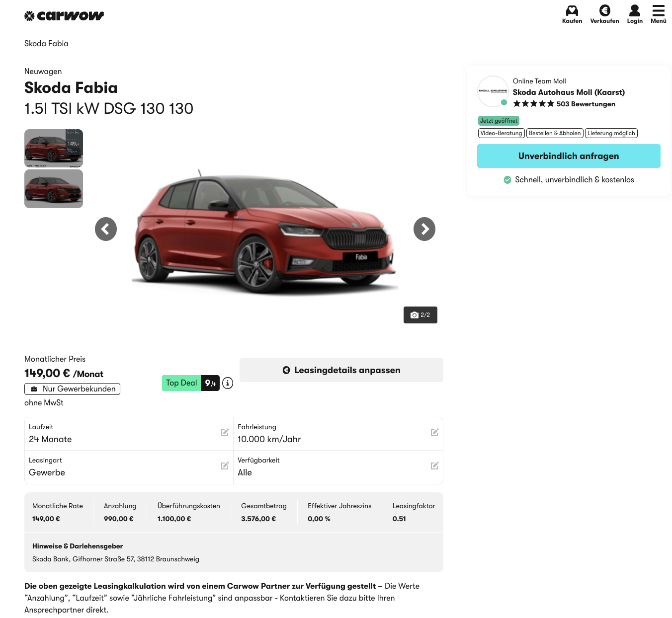Click the 503 Bewertungen star rating
672x618 pixels.
pyautogui.click(x=564, y=104)
